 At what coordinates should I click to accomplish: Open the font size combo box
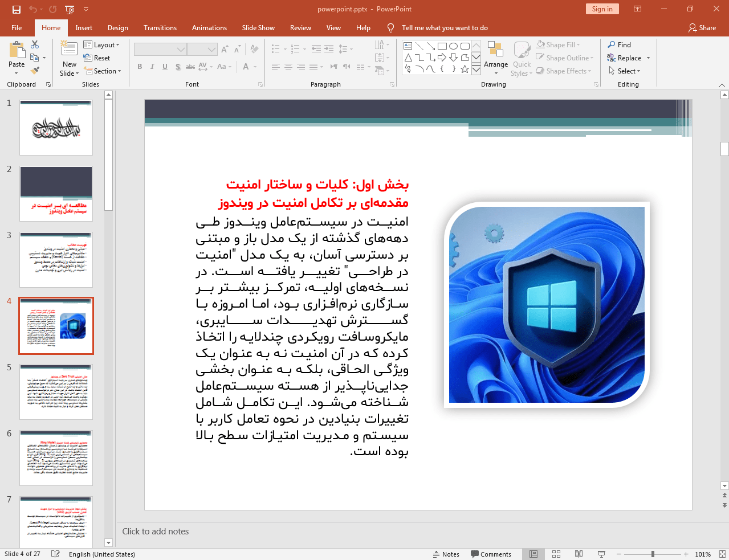coord(202,50)
